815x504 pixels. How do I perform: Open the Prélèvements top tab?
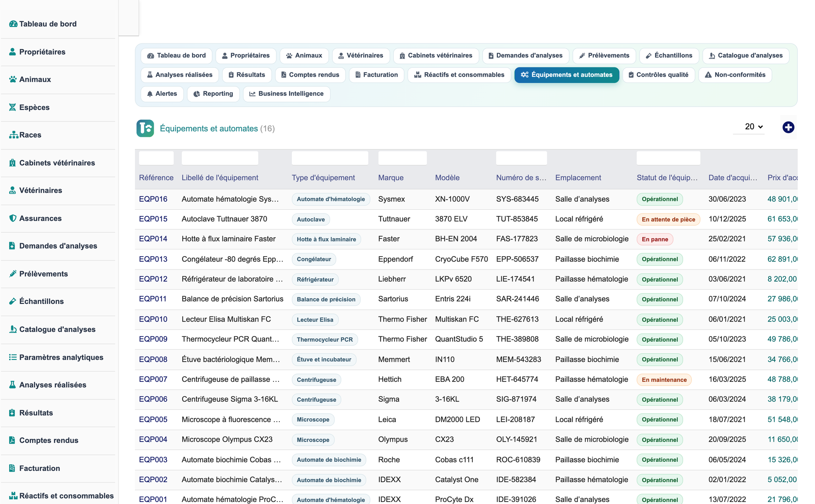click(604, 56)
